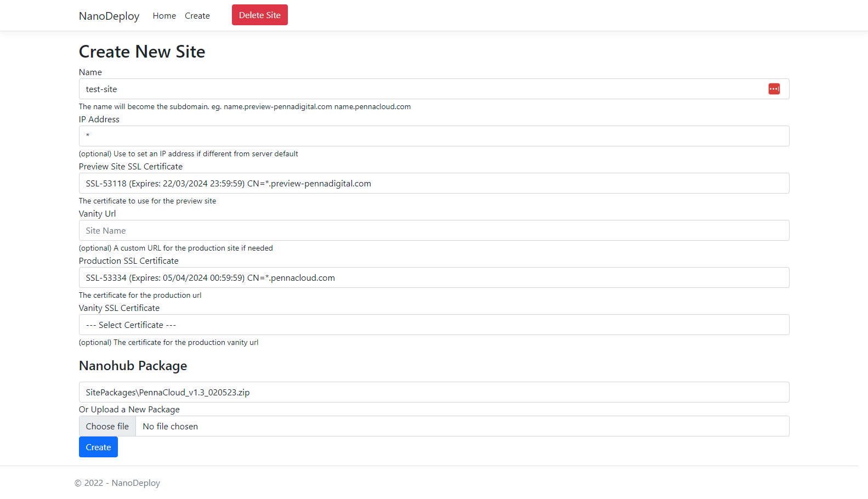
Task: Click the Vanity Url field with Site Name placeholder
Action: pyautogui.click(x=433, y=230)
